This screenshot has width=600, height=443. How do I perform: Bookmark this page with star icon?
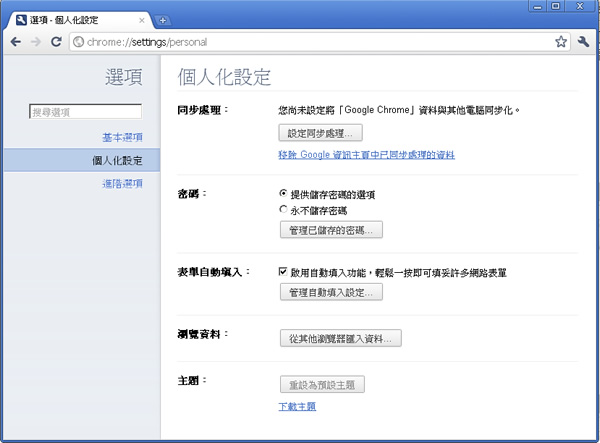561,42
